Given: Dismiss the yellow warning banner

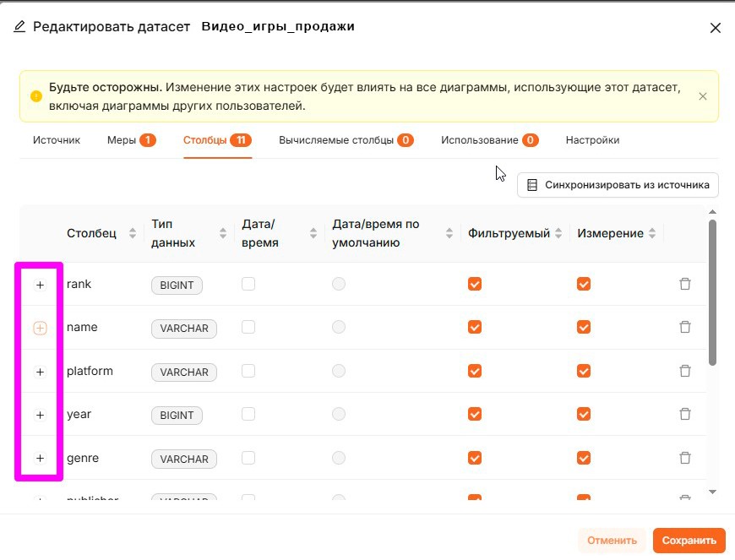Looking at the screenshot, I should [702, 96].
